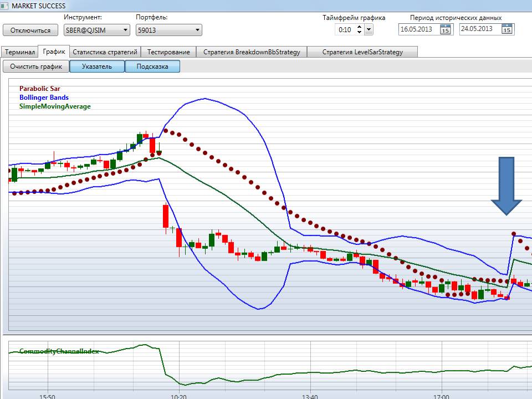Toggle the Подсказка tooltip mode
Image resolution: width=532 pixels, height=399 pixels.
pos(152,66)
